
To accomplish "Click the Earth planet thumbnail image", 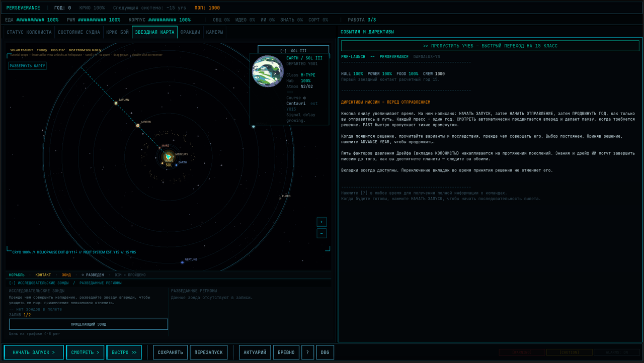I will click(x=268, y=71).
